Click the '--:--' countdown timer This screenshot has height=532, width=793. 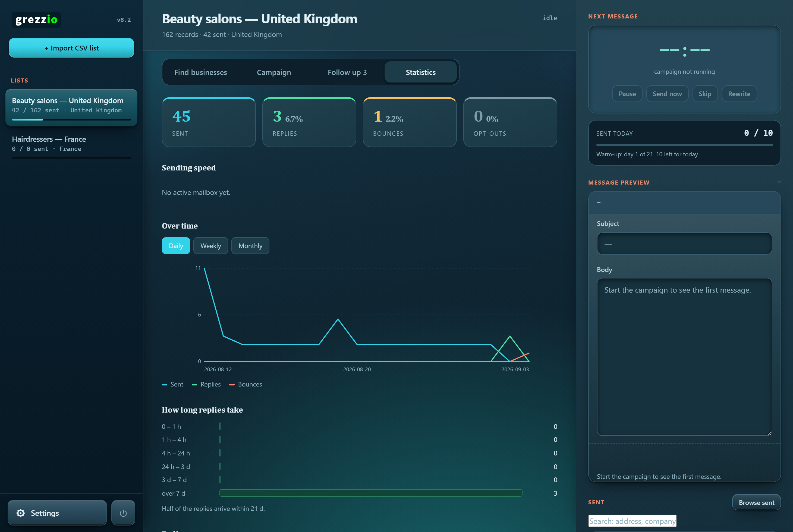pyautogui.click(x=684, y=51)
